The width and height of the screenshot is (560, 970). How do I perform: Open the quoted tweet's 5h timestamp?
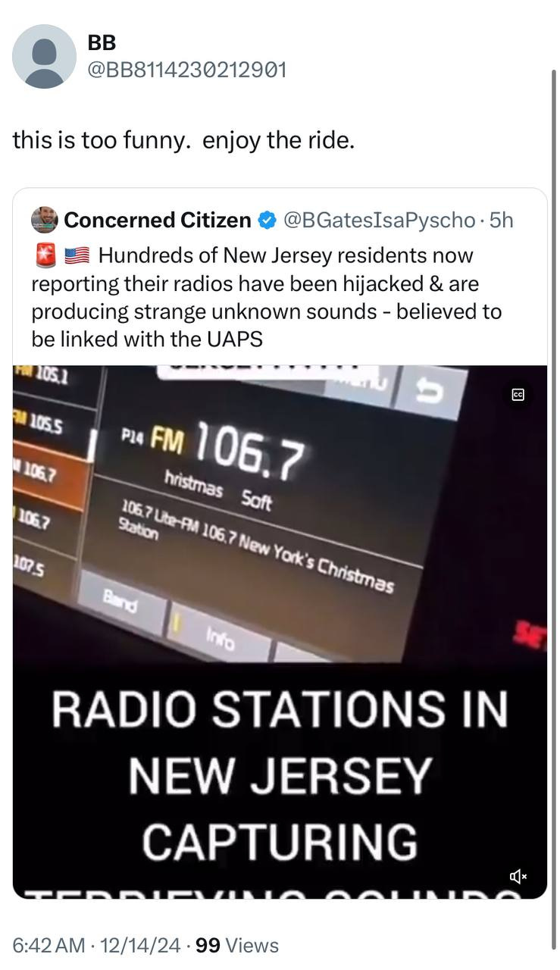(502, 220)
